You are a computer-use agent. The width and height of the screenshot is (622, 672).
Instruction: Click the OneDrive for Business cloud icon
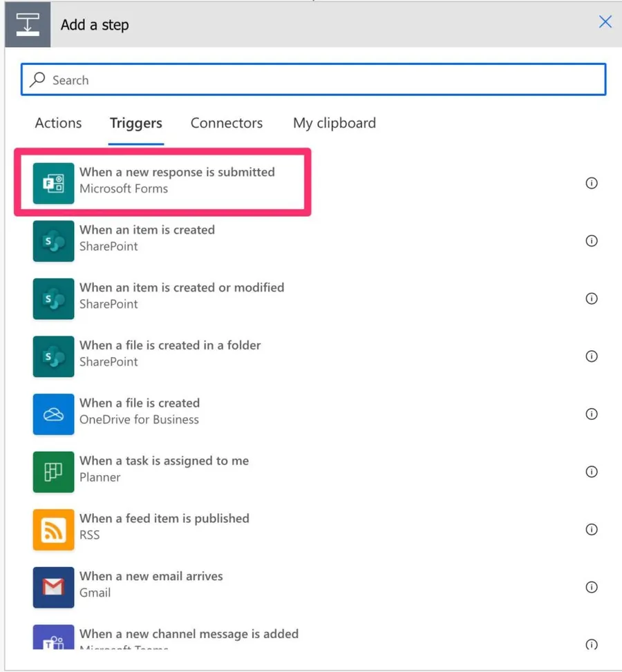53,414
